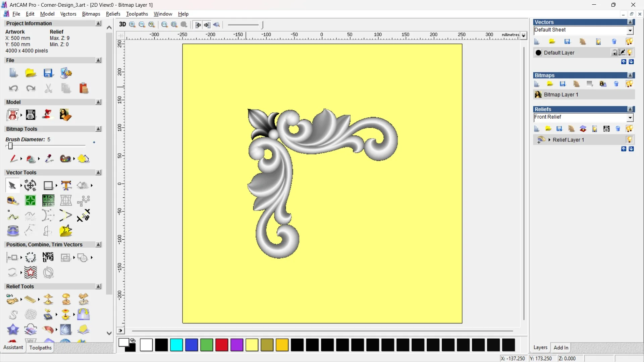Image resolution: width=644 pixels, height=362 pixels.
Task: Expand Relief Layer 1 in the Reliefs panel
Action: [x=549, y=140]
